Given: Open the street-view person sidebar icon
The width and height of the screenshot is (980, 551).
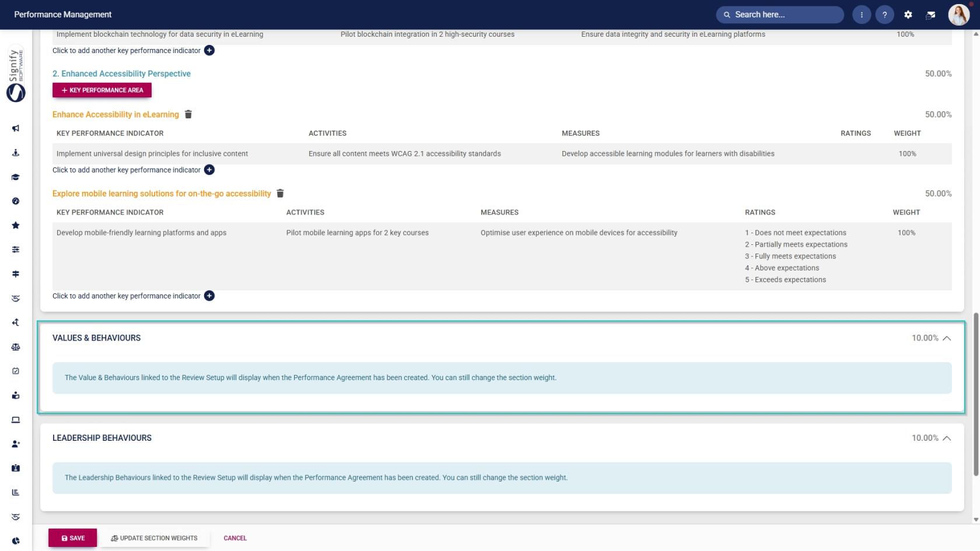Looking at the screenshot, I should point(16,153).
